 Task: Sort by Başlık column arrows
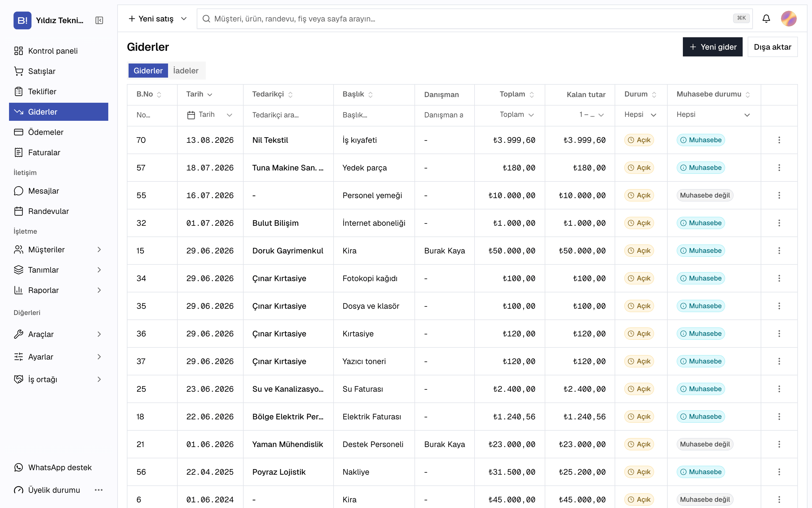(x=370, y=95)
